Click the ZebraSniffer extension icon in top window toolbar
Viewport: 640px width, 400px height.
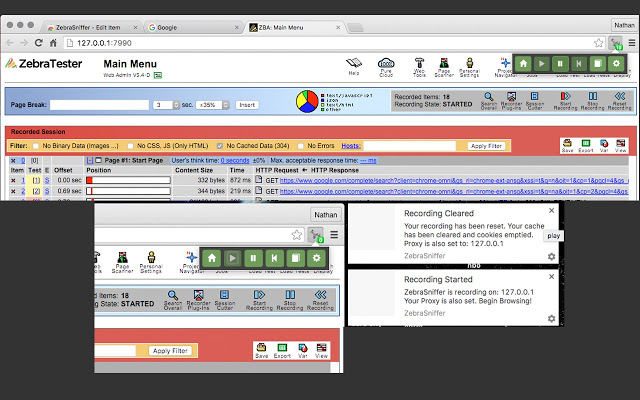(616, 42)
